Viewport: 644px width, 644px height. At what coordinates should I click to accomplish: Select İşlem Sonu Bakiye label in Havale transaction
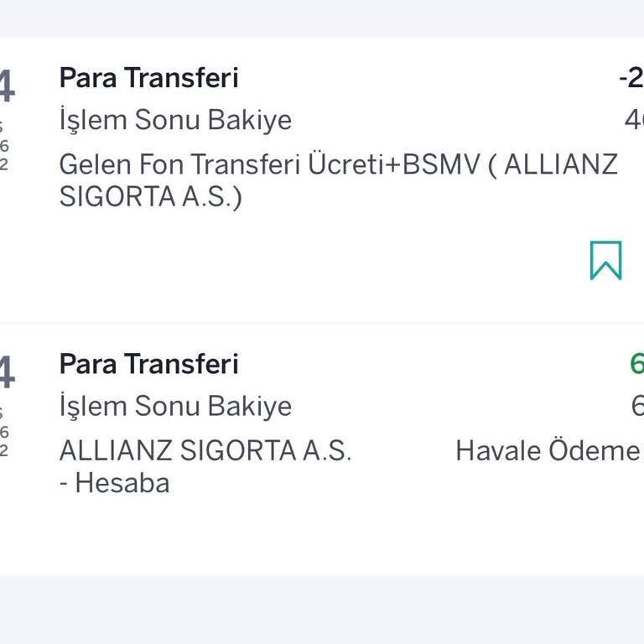(175, 407)
